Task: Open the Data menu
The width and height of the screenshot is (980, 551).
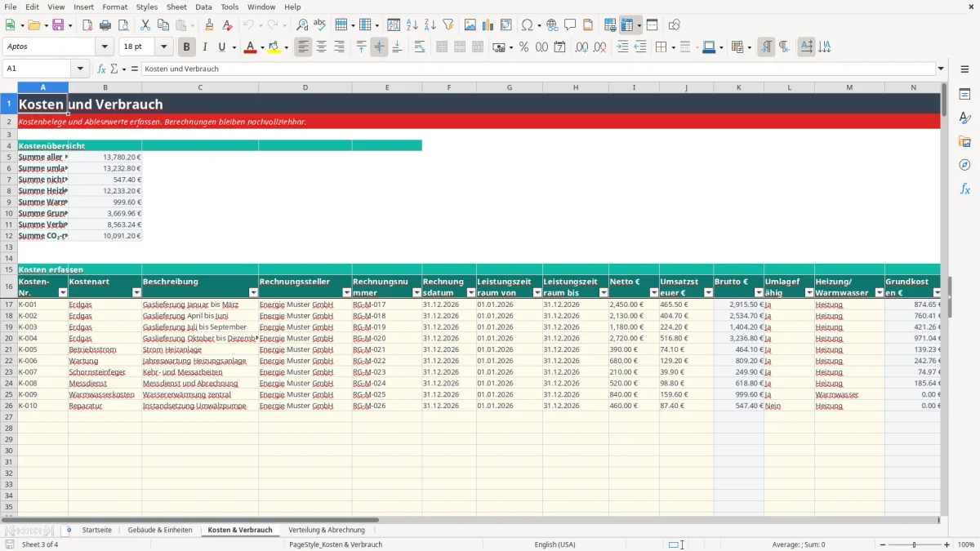Action: pyautogui.click(x=203, y=7)
